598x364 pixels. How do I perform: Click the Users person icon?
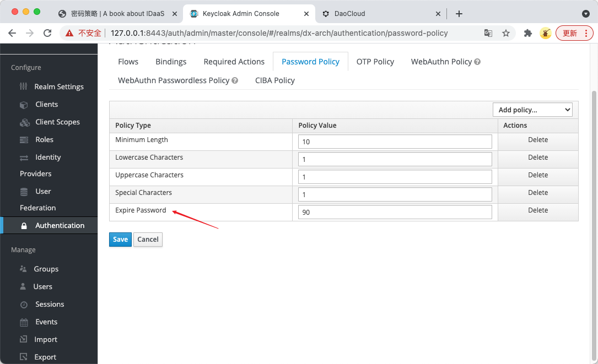click(x=23, y=286)
